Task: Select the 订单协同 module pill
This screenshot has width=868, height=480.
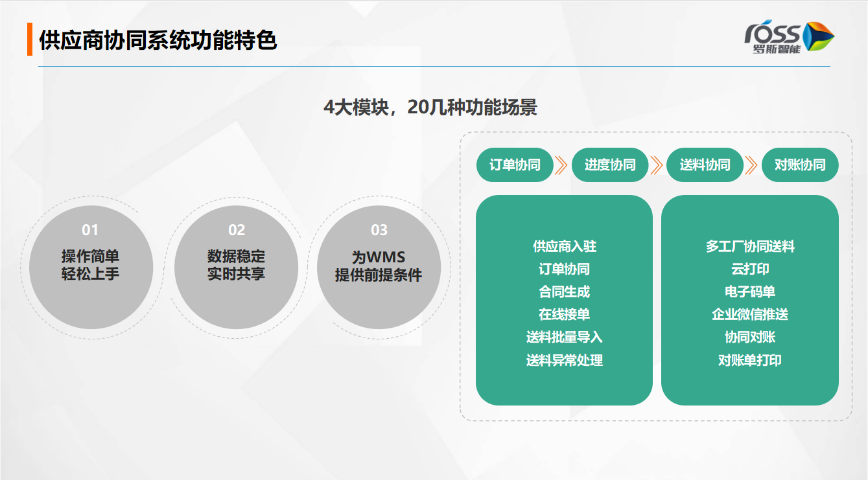Action: (515, 165)
